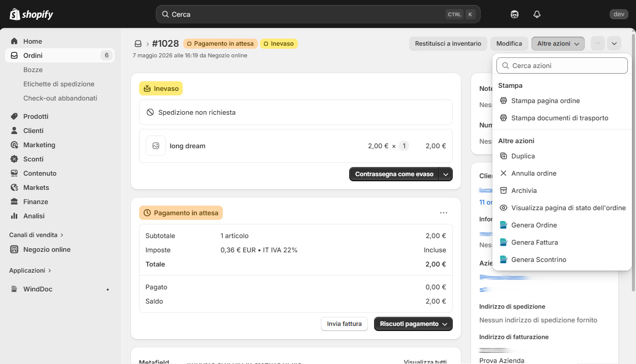Click the Modifica button
The width and height of the screenshot is (636, 364).
[x=509, y=44]
